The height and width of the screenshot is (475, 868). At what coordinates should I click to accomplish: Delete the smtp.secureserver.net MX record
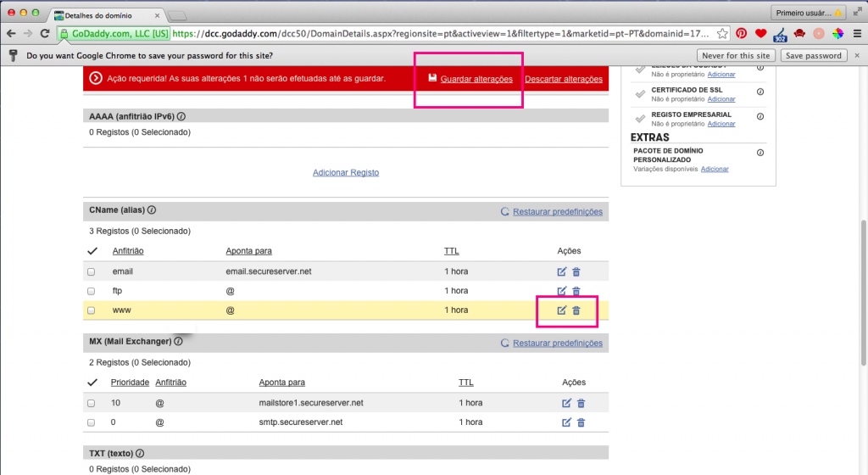[x=581, y=422]
